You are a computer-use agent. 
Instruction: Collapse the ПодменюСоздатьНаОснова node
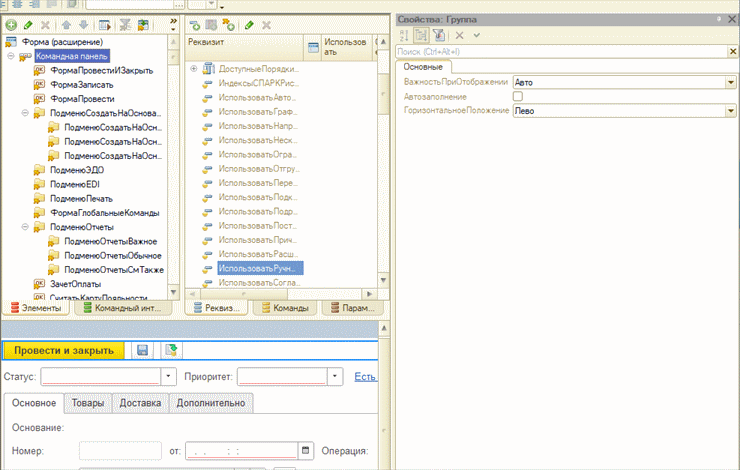coord(25,113)
